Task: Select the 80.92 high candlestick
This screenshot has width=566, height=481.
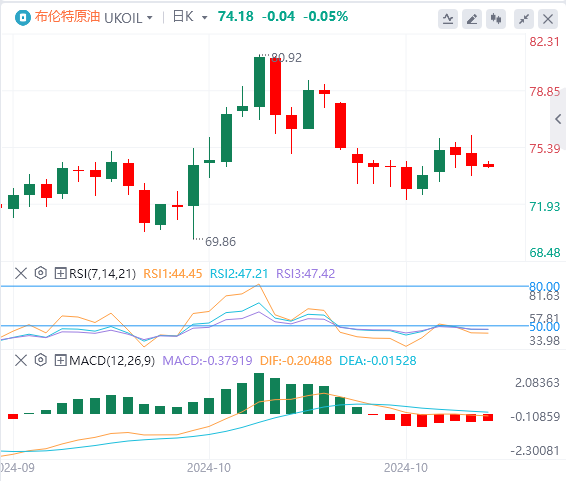Action: click(260, 88)
